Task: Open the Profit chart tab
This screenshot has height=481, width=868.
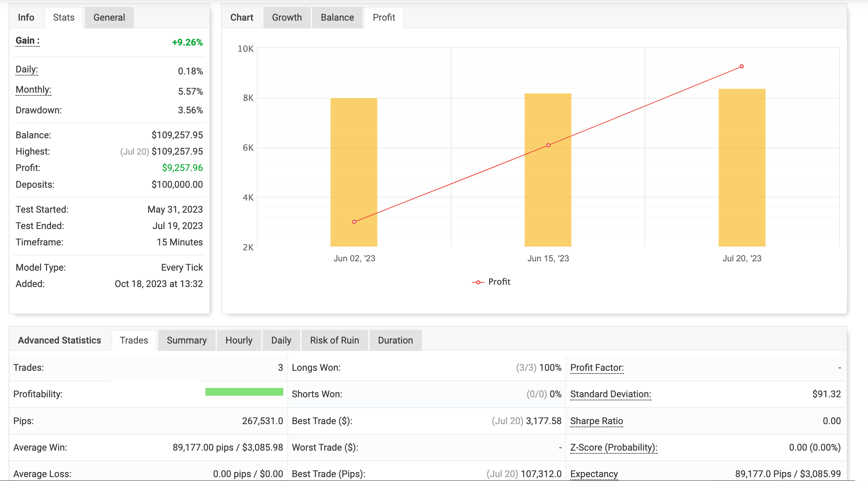Action: (384, 18)
